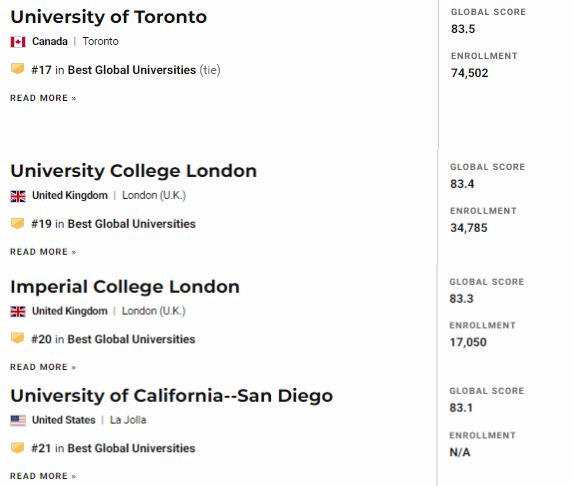Click Read More under UC San Diego
Viewport: 573px width, 486px height.
pyautogui.click(x=43, y=476)
